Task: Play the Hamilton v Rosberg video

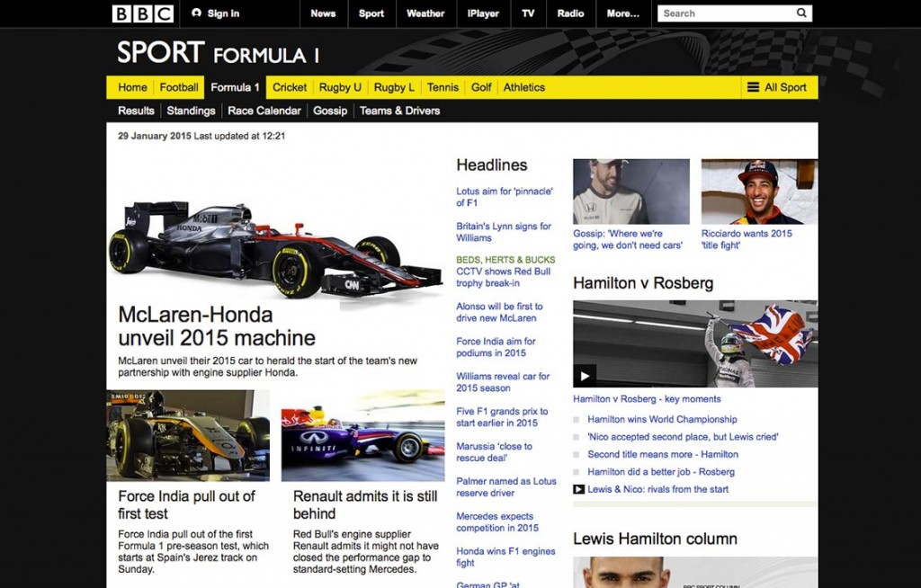Action: (x=585, y=376)
